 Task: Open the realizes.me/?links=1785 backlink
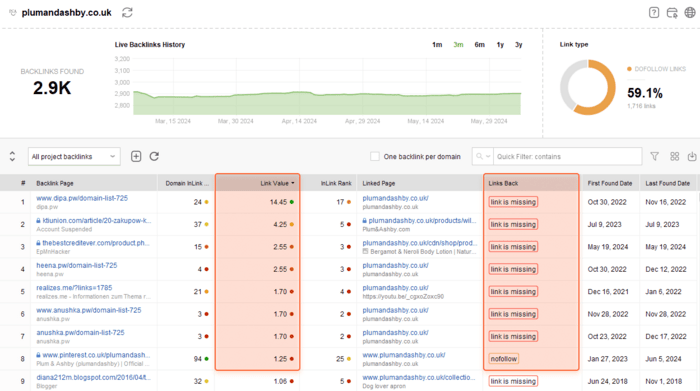[74, 287]
